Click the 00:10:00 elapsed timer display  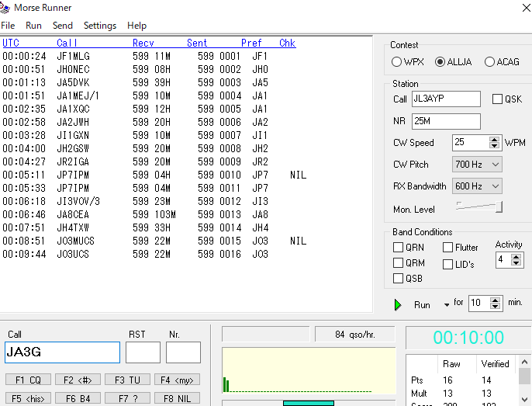[468, 338]
